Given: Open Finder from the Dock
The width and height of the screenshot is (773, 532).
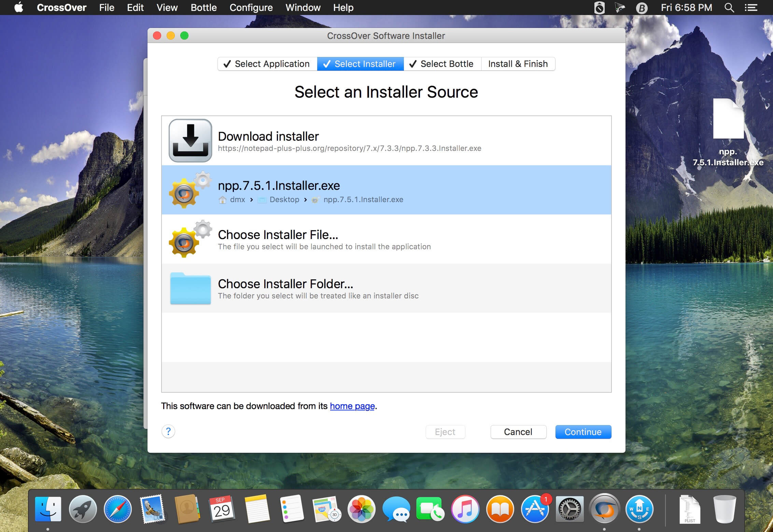Looking at the screenshot, I should (48, 509).
